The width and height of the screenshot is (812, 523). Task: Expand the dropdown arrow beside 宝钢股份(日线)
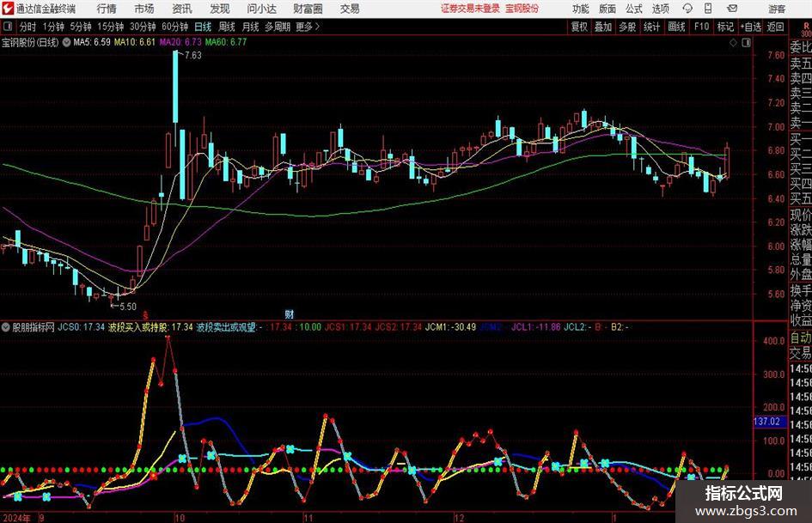coord(66,42)
